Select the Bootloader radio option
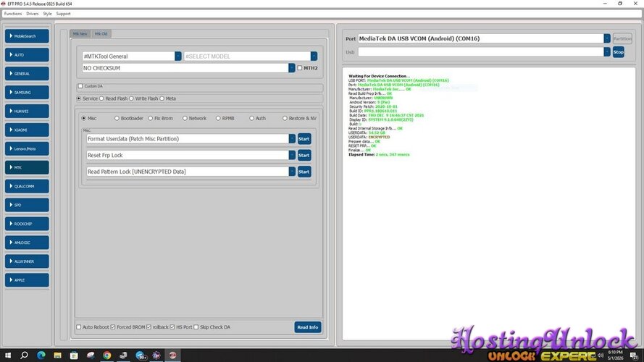Viewport: 644px width, 362px height. [117, 118]
